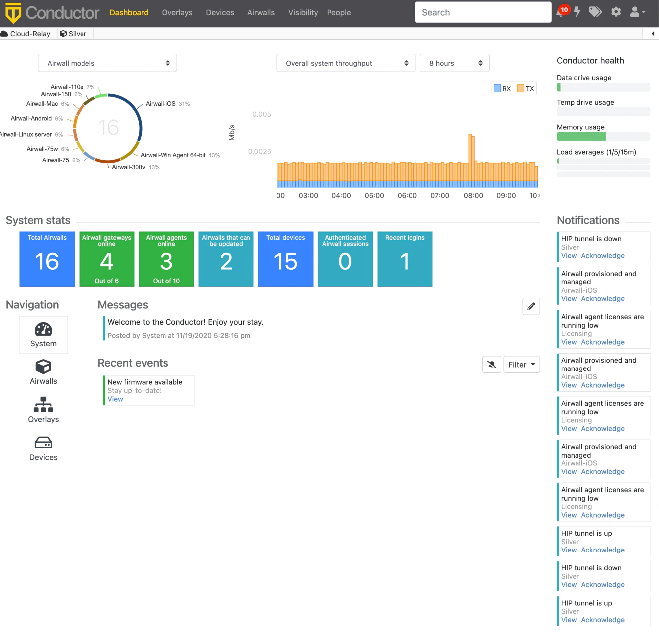Mute recent events with bell-slash icon
This screenshot has height=644, width=659.
coord(492,365)
